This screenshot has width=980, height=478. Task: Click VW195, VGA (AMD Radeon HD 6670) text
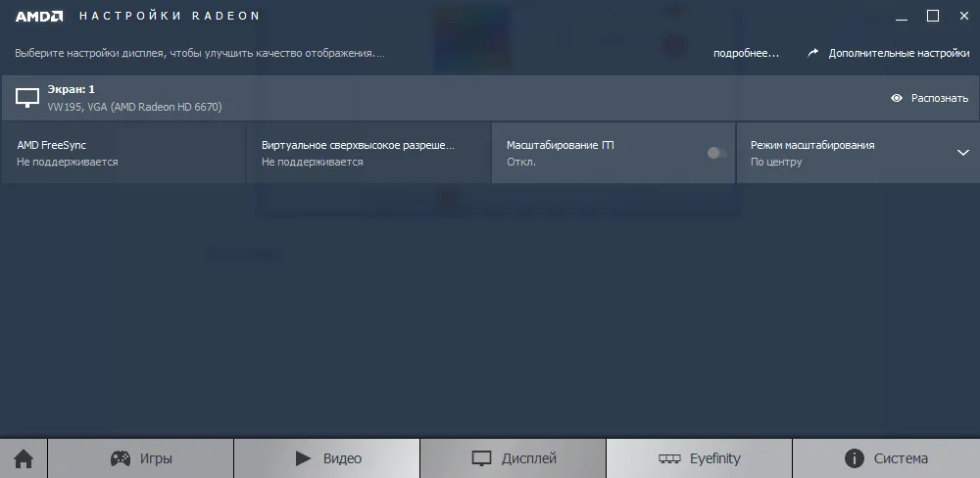point(134,107)
